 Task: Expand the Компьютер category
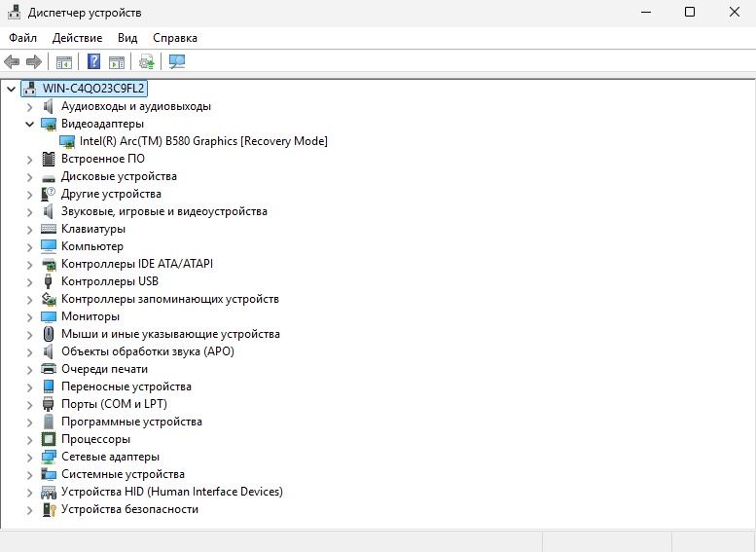(x=30, y=246)
